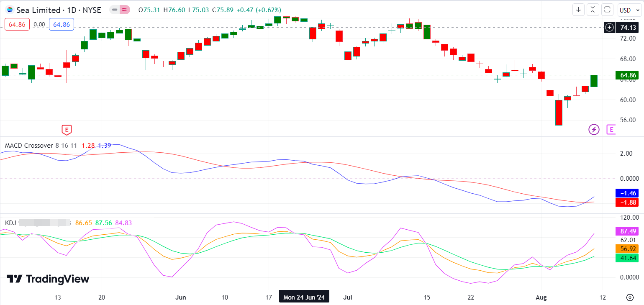Click the Aug label on the time axis
The width and height of the screenshot is (644, 305).
point(541,297)
